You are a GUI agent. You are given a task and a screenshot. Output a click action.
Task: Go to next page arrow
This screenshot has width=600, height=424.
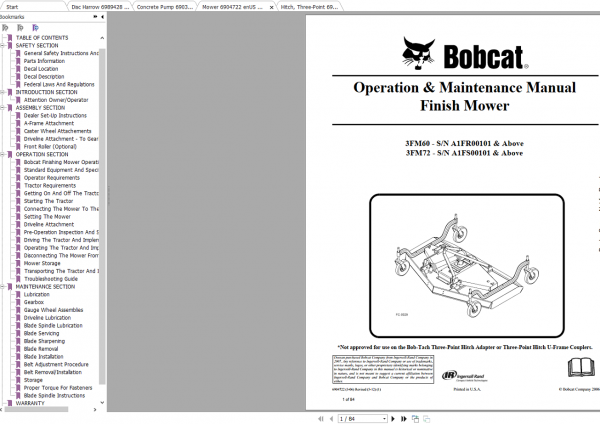click(393, 419)
